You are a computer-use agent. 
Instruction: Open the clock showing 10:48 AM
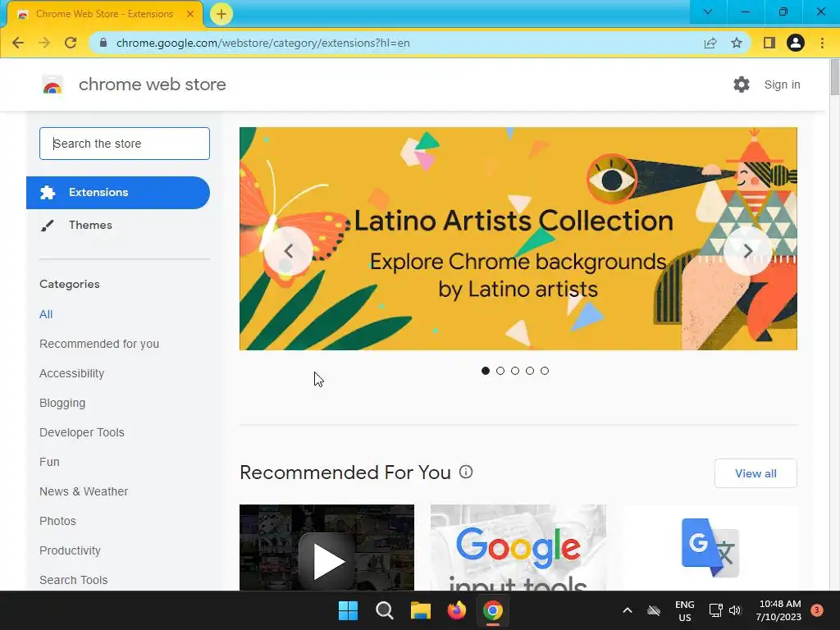click(x=779, y=610)
